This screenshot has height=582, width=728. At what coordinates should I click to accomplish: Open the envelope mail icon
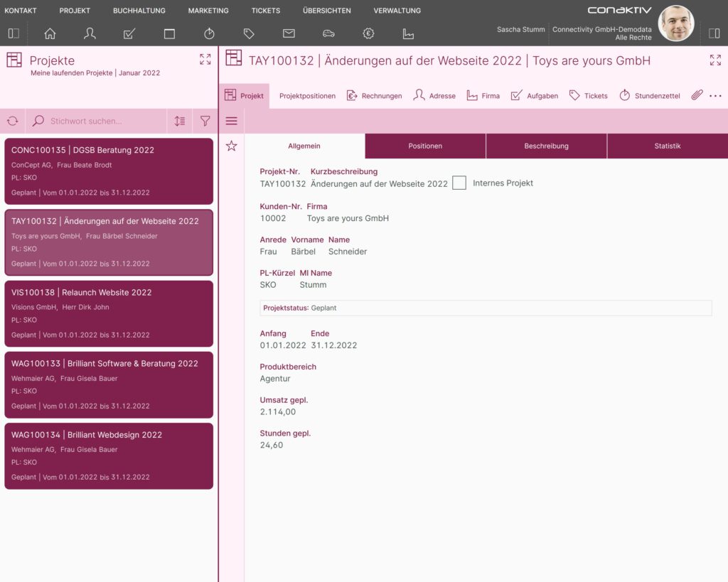tap(289, 33)
